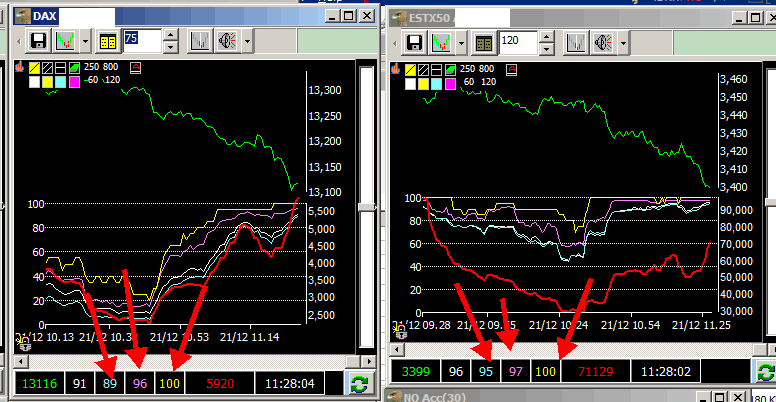Click the V-shaped candlestick icon in DAX toolbar

coord(200,41)
